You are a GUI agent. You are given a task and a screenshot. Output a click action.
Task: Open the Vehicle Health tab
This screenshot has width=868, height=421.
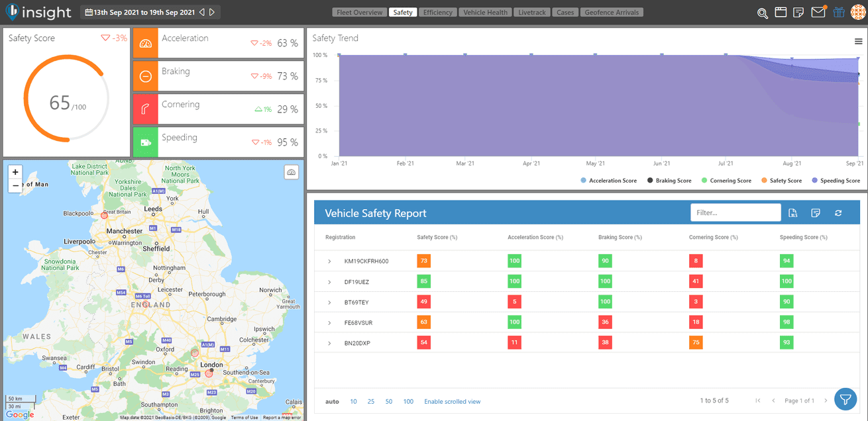(485, 12)
